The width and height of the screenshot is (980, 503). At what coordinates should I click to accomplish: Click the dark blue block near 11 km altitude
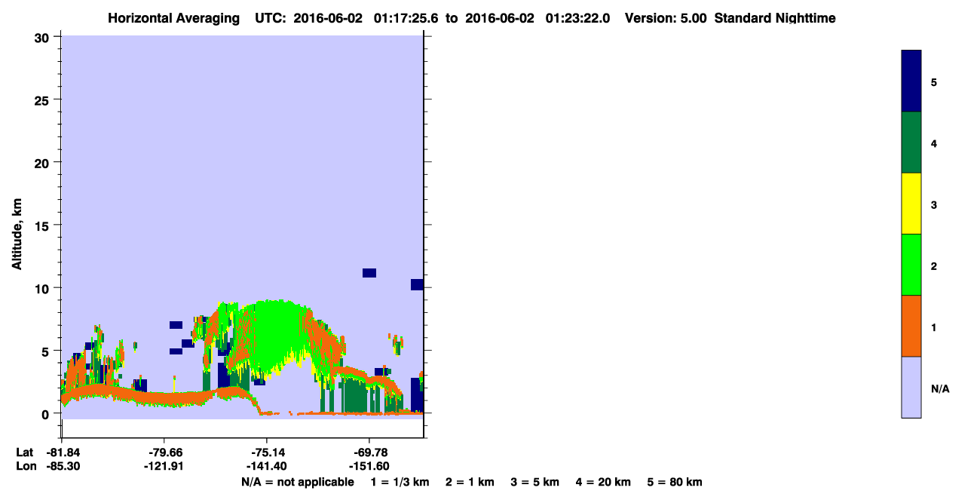click(x=369, y=272)
